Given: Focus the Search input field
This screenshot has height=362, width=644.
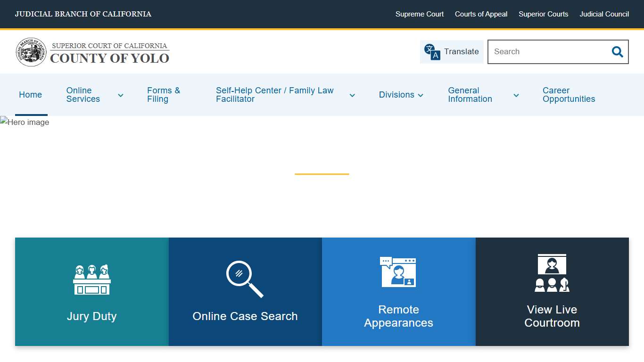Looking at the screenshot, I should tap(547, 52).
